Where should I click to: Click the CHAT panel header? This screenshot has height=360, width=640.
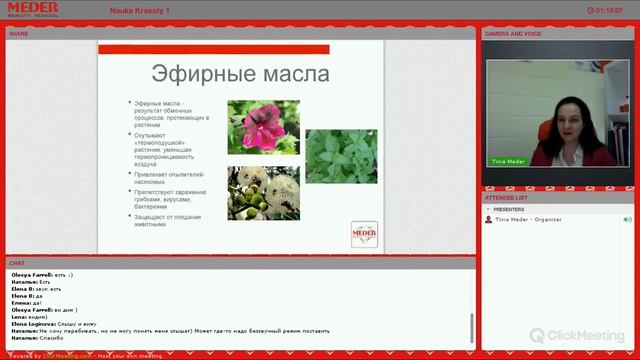pos(241,263)
